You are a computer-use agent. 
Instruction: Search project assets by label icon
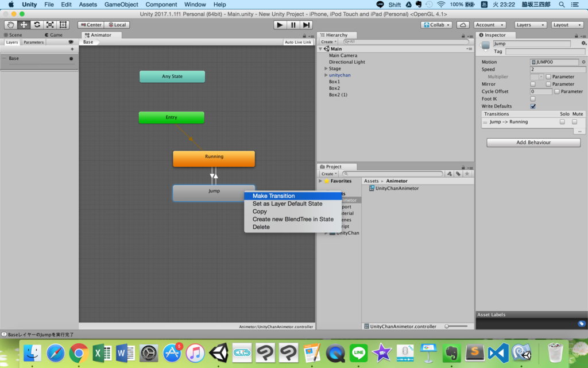(458, 174)
